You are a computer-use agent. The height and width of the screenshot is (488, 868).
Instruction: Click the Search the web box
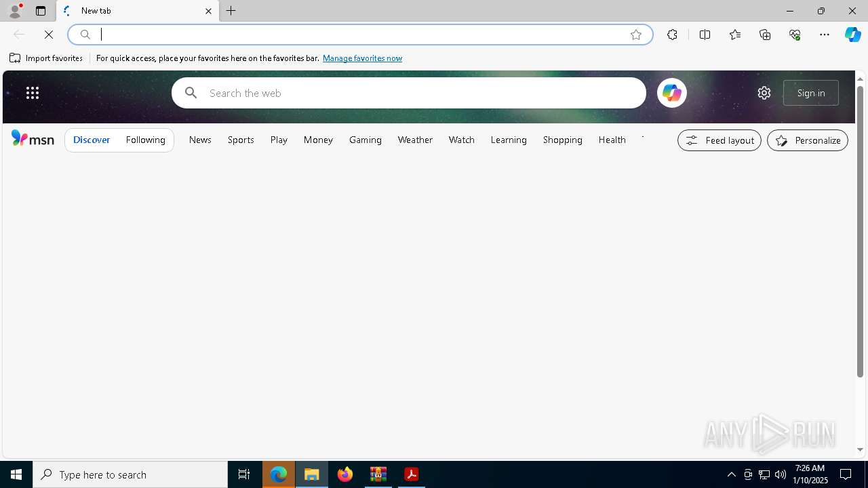point(409,93)
